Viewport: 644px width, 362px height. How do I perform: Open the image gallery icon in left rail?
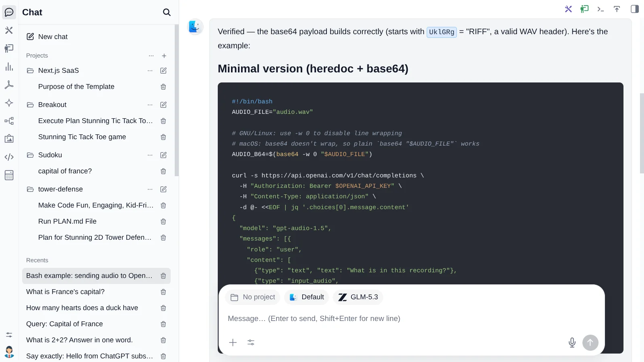pyautogui.click(x=9, y=139)
